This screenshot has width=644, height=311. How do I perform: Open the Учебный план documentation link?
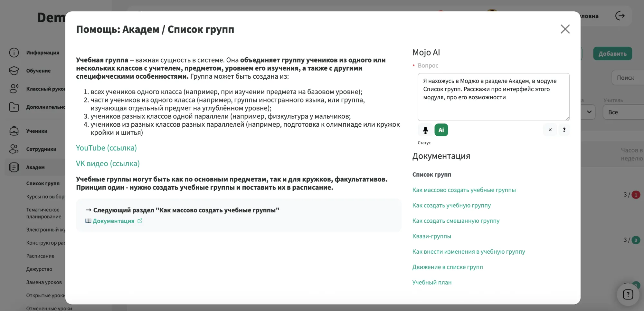432,283
